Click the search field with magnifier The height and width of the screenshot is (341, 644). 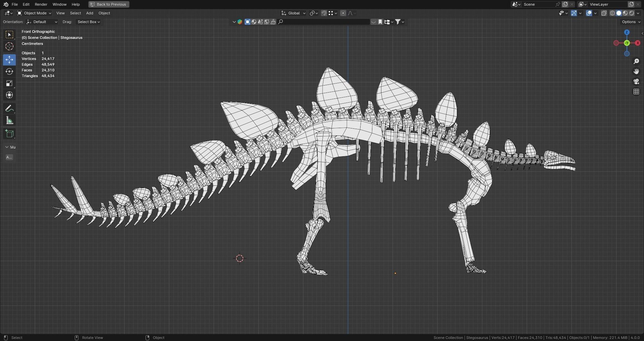[323, 22]
